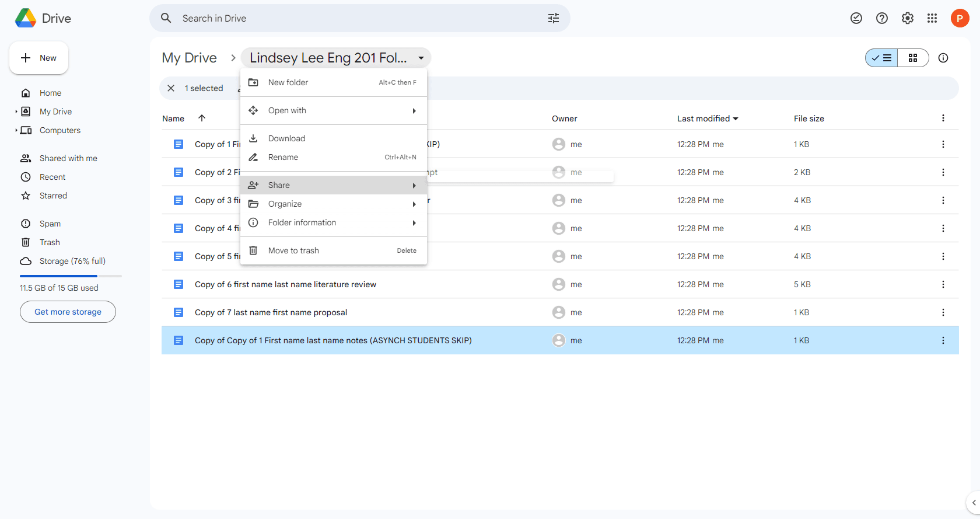Open Shared with me
The height and width of the screenshot is (519, 980).
tap(68, 158)
